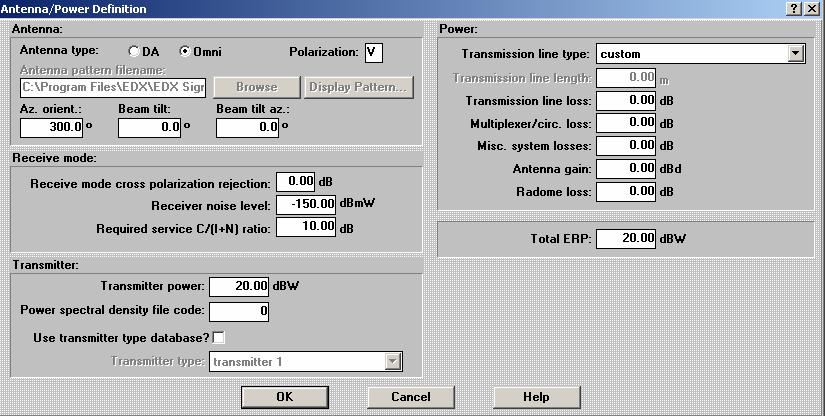This screenshot has width=825, height=416.
Task: Focus the Antenna pattern filename field
Action: pos(113,87)
